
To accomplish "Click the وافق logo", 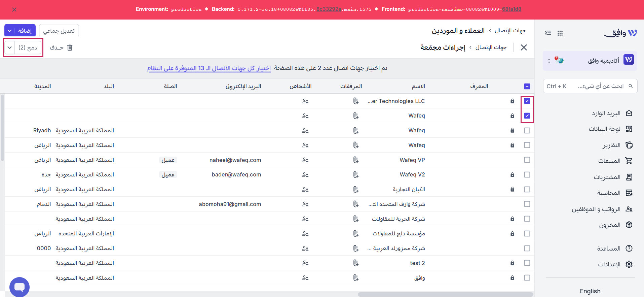I will pyautogui.click(x=620, y=33).
